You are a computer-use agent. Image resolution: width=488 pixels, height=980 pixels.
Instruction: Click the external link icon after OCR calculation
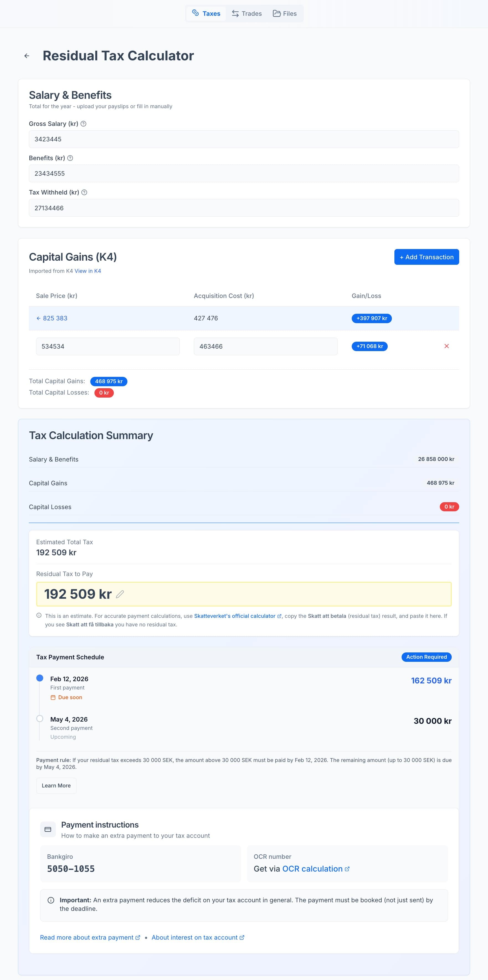(347, 869)
